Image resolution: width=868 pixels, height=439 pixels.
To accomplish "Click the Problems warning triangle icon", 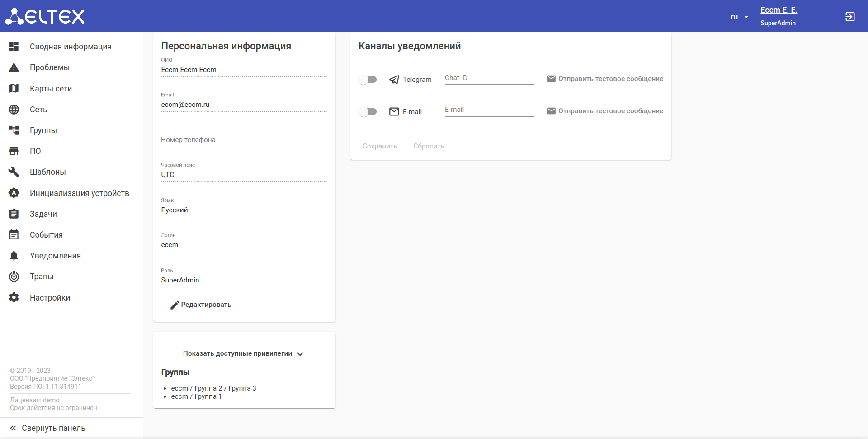I will coord(14,67).
